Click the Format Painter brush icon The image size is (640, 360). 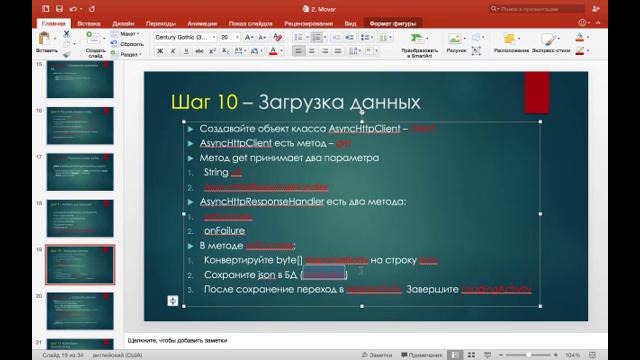click(x=67, y=54)
